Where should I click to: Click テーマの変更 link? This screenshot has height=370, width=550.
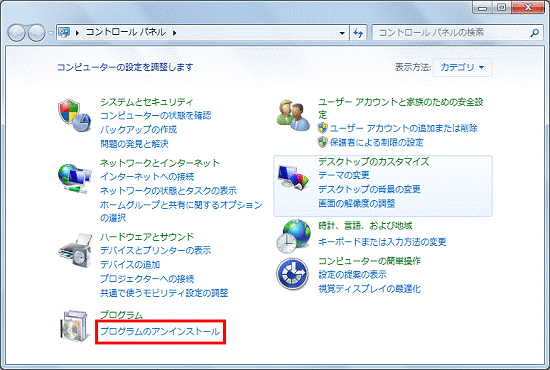[344, 175]
